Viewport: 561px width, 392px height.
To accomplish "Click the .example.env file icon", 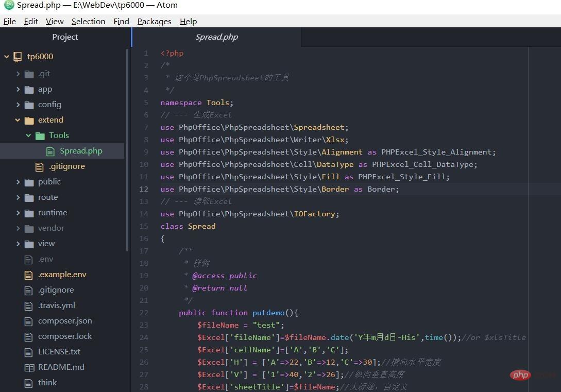I will coord(28,275).
